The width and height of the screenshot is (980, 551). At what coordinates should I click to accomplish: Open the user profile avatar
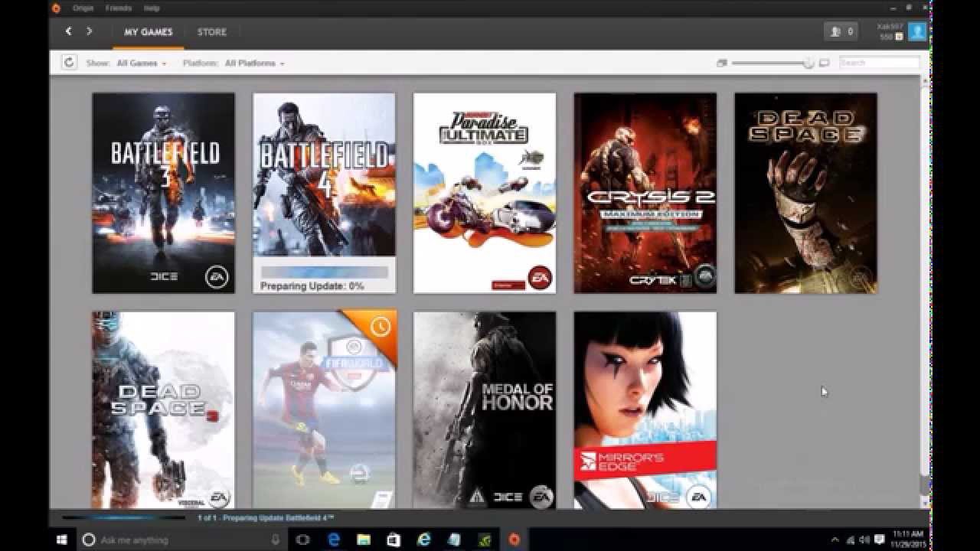click(x=917, y=31)
